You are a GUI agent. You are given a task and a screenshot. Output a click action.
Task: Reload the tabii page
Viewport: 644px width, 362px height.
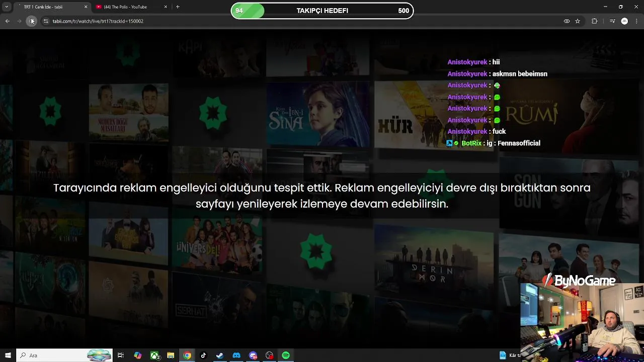[31, 21]
